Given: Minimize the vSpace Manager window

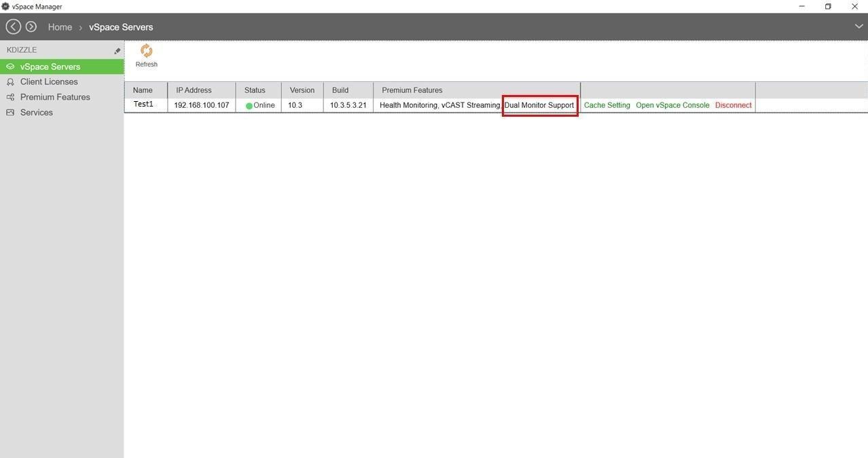Looking at the screenshot, I should click(x=802, y=6).
